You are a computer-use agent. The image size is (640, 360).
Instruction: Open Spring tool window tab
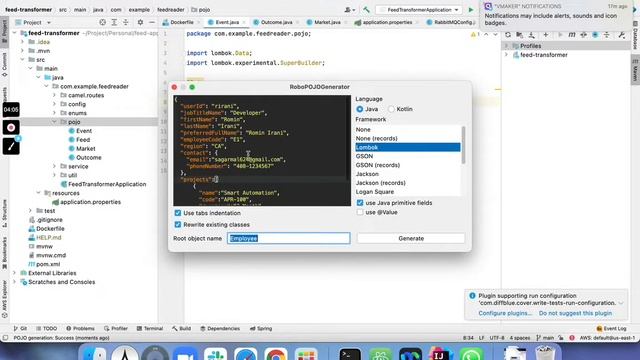click(261, 329)
